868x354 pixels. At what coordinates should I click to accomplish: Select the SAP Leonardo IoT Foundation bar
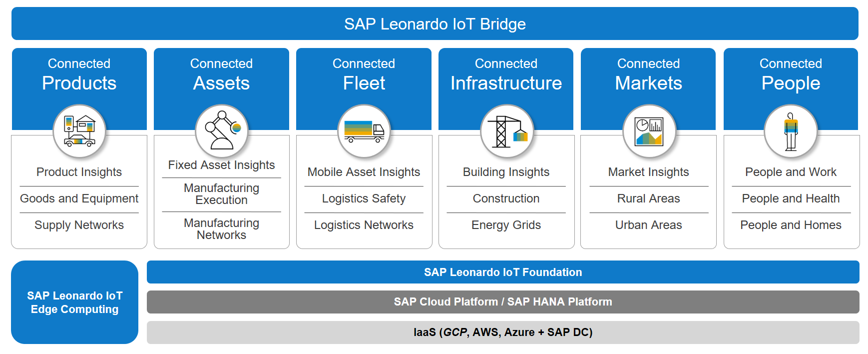point(502,272)
